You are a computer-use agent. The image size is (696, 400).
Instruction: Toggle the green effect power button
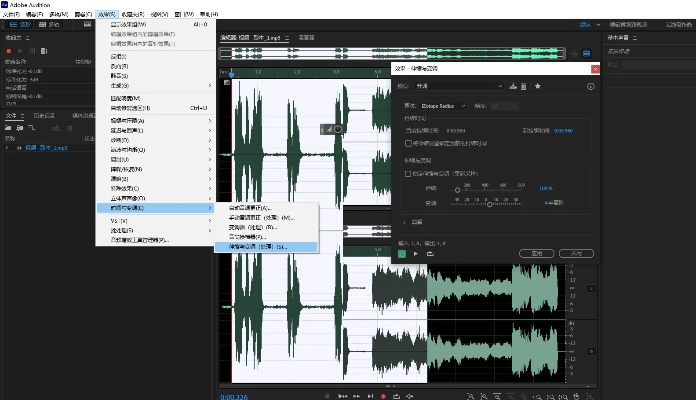402,253
